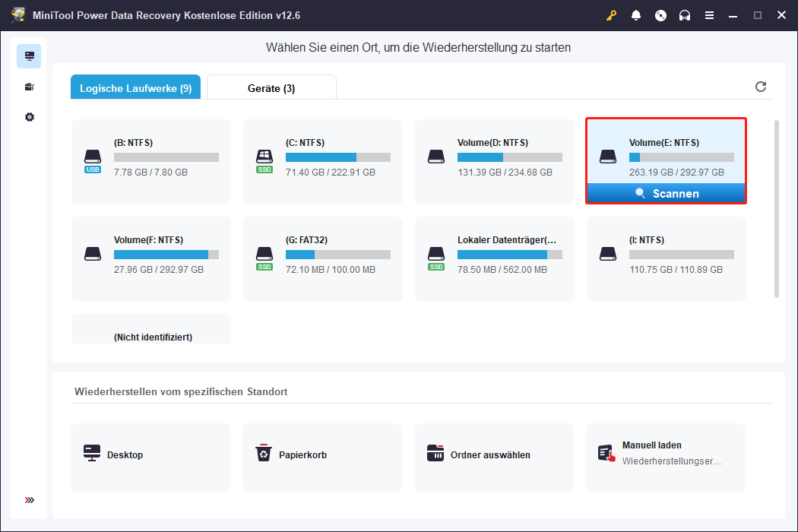Image resolution: width=798 pixels, height=532 pixels.
Task: Click the usage bar of Volume(D: NTFS)
Action: click(x=510, y=157)
